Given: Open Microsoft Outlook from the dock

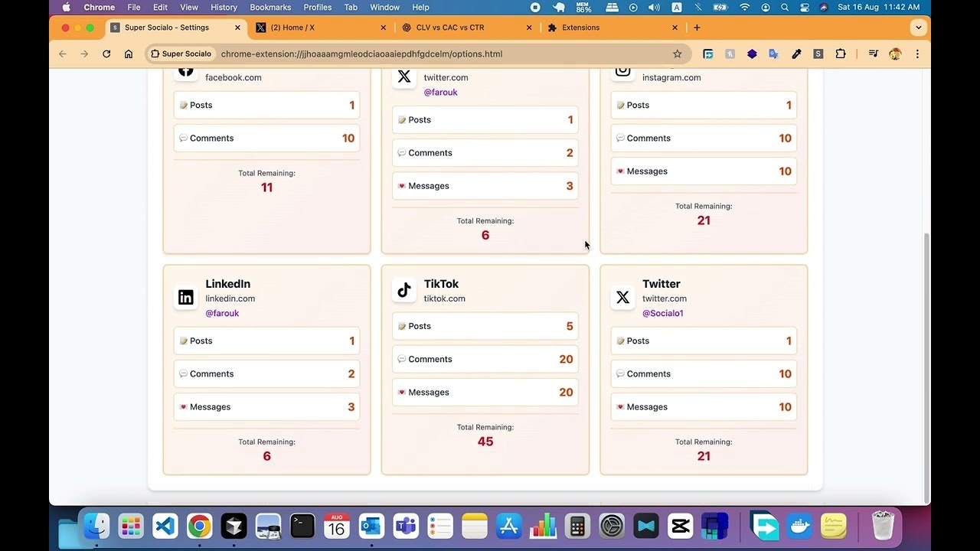Looking at the screenshot, I should pos(371,527).
